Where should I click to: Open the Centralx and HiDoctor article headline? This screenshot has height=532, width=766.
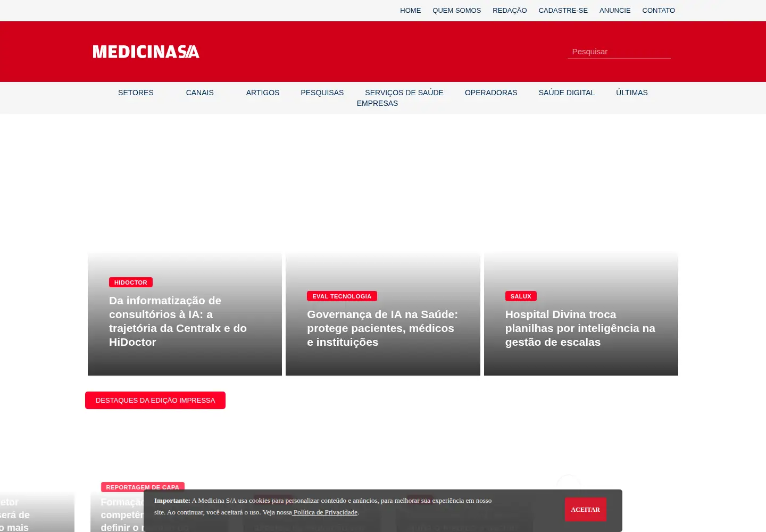178,321
